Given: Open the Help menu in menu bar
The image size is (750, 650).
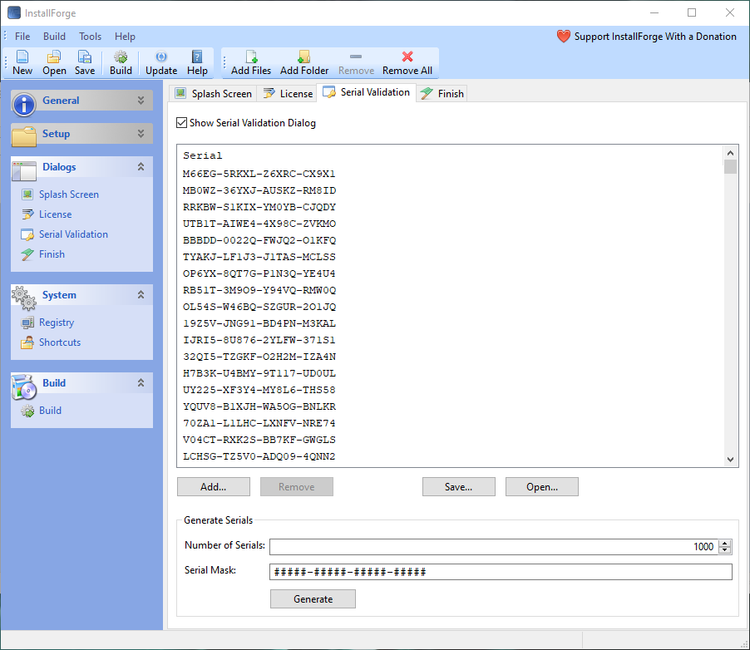Looking at the screenshot, I should tap(125, 36).
